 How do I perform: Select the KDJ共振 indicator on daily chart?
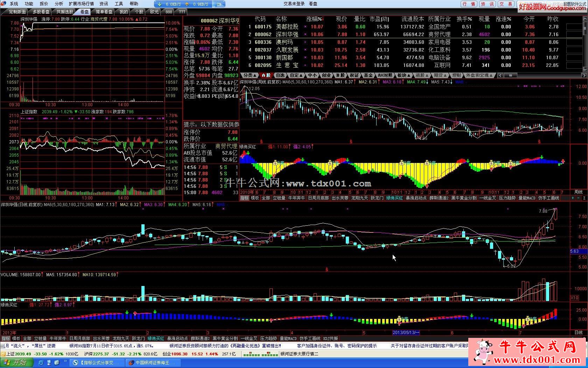[330, 339]
